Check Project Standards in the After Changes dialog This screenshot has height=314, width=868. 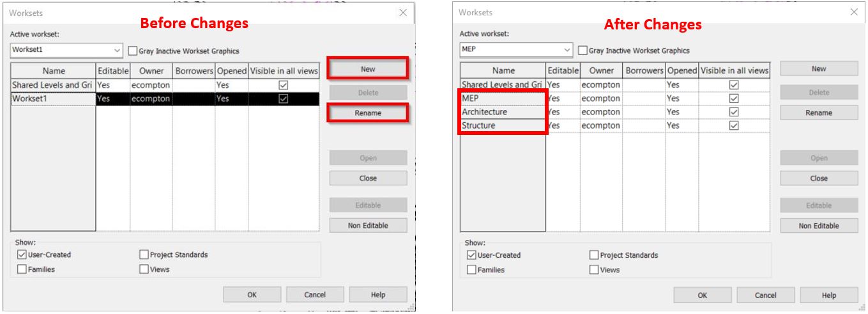pos(594,255)
